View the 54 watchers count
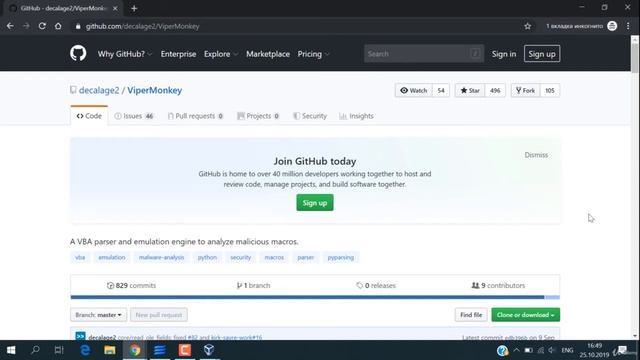Viewport: 640px width, 360px height. coord(441,90)
